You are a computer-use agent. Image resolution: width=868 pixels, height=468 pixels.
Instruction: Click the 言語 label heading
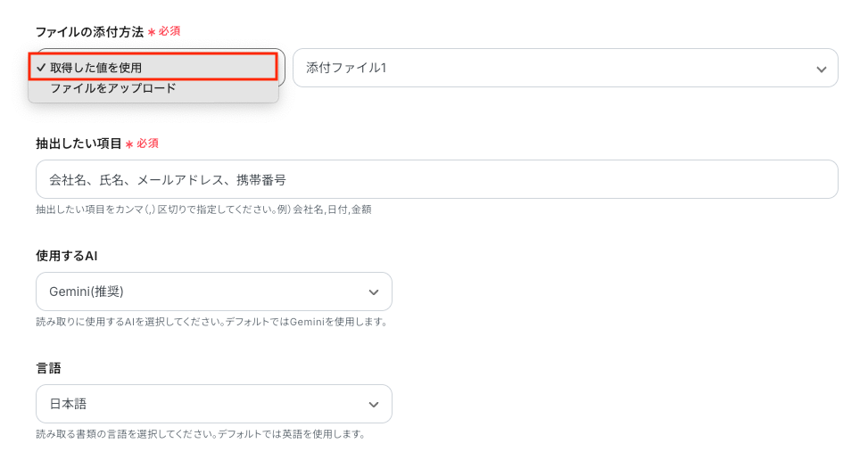point(48,368)
